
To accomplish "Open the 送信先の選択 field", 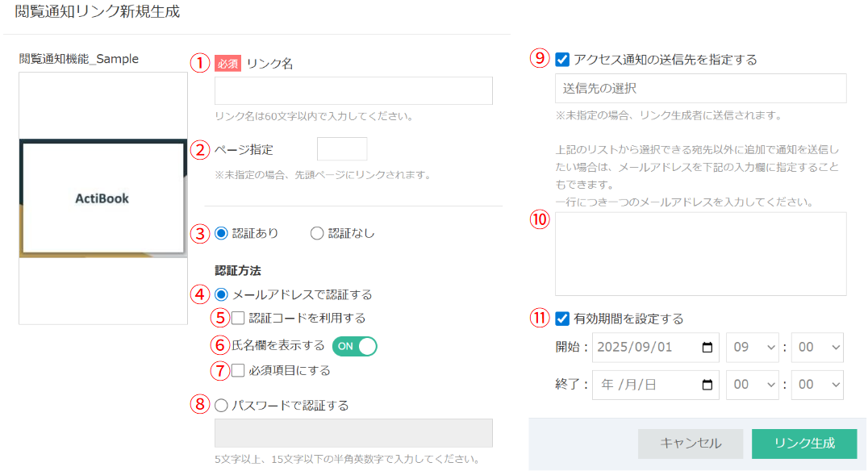I will pos(700,88).
